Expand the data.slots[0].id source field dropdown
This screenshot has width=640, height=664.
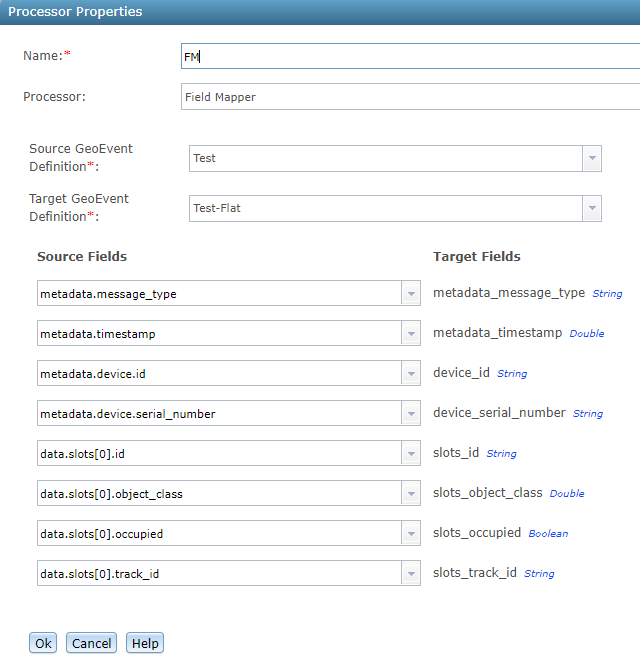tap(410, 454)
